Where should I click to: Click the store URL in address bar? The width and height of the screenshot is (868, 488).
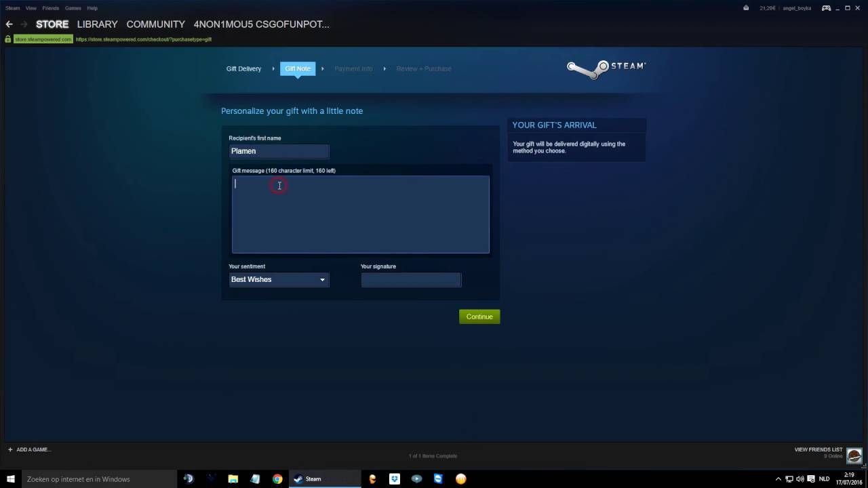pyautogui.click(x=144, y=39)
